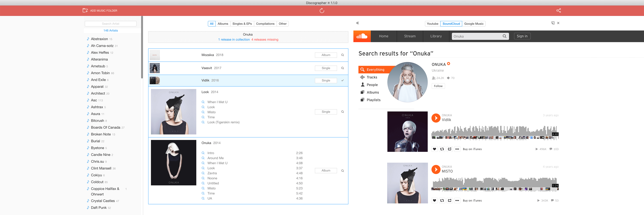Play the MISTO track on SoundCloud

(x=436, y=169)
